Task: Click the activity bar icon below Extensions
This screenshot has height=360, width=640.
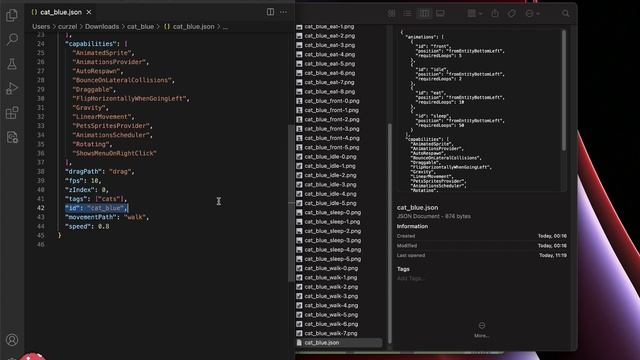Action: pos(12,137)
